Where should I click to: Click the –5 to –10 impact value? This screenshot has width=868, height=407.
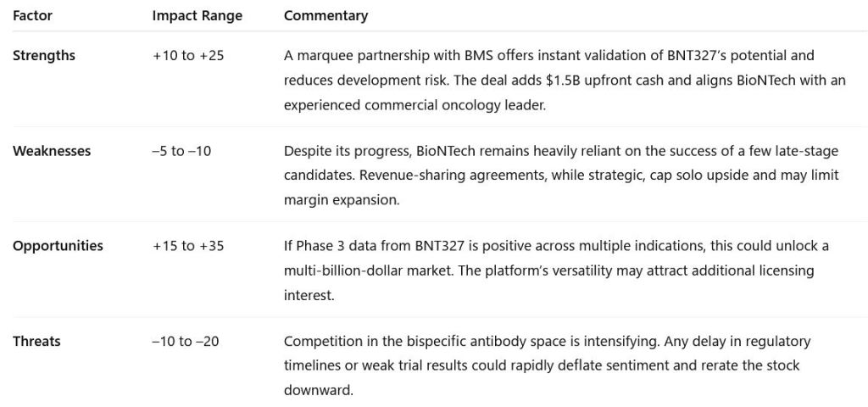pyautogui.click(x=181, y=151)
